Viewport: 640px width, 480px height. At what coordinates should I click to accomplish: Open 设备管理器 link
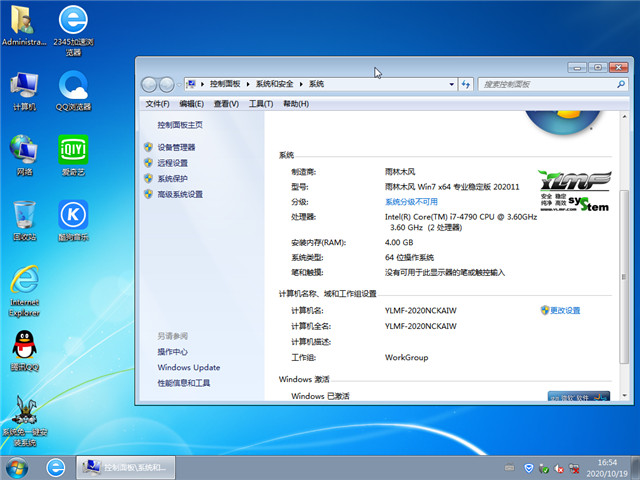[x=176, y=147]
